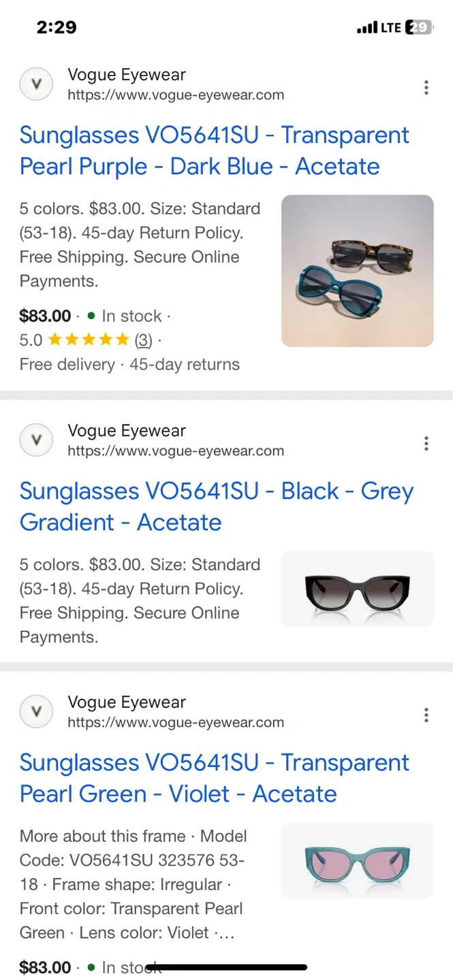
Task: Open more options for Pearl Green Violet result
Action: pos(426,715)
